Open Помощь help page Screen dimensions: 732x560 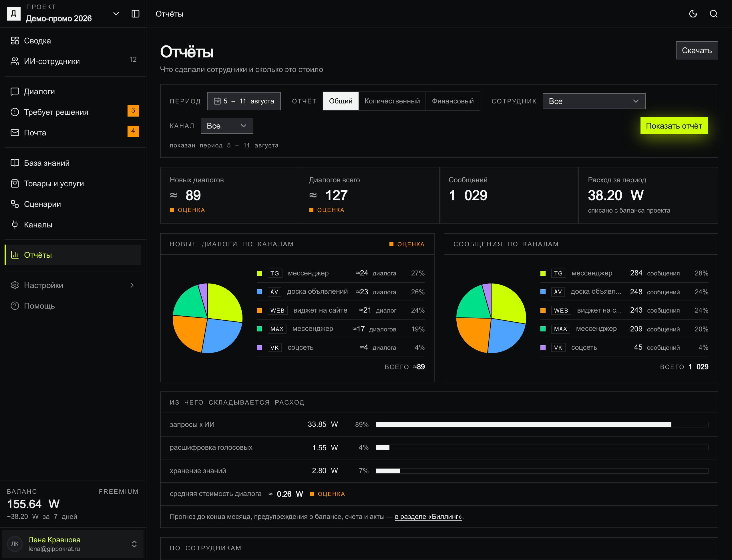73,306
